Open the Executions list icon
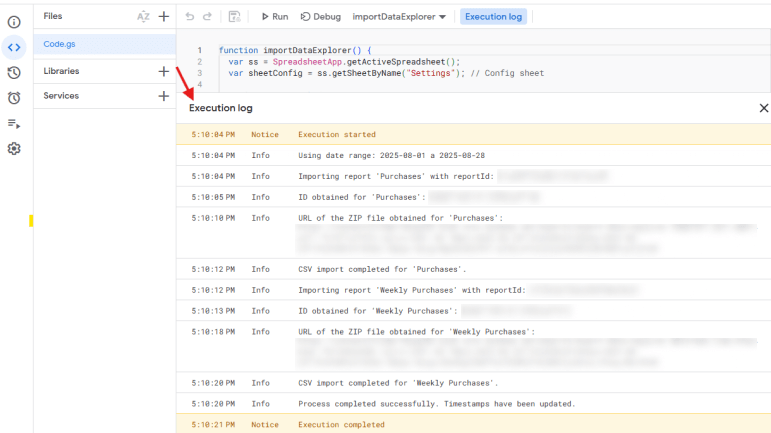Screen dimensions: 771x433 [x=14, y=123]
